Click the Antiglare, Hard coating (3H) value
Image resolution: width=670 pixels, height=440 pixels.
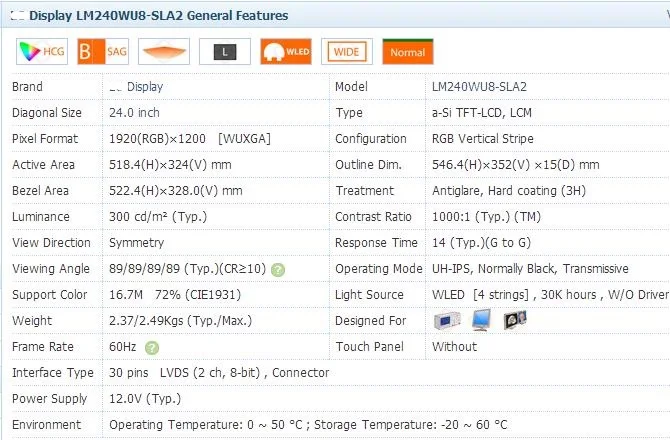click(x=508, y=191)
